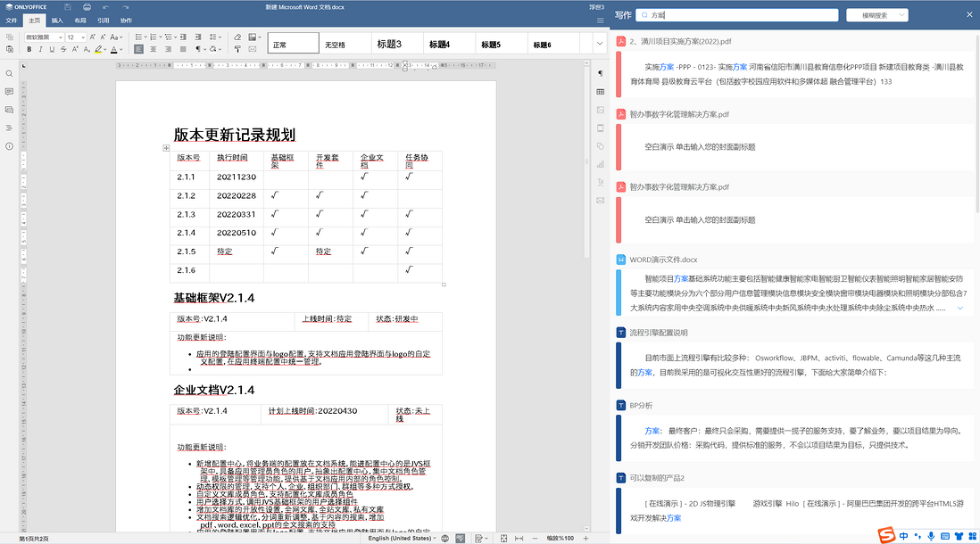Viewport: 980px width, 544px height.
Task: Click the microphone icon in the IME bar
Action: click(x=931, y=536)
